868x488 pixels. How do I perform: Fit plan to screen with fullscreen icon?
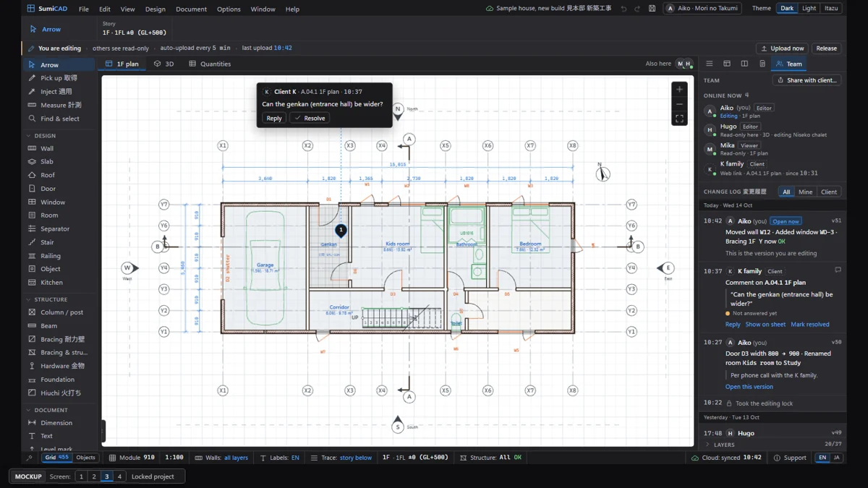[679, 119]
